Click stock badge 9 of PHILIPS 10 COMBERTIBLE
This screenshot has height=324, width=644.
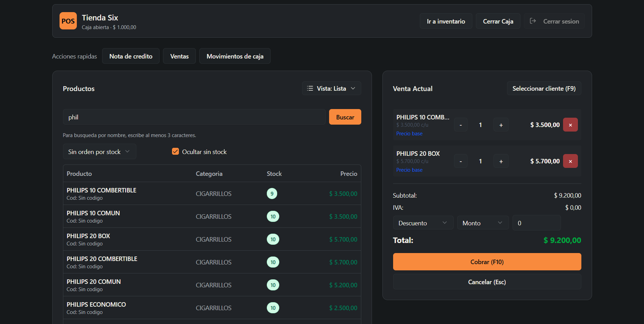click(x=272, y=193)
